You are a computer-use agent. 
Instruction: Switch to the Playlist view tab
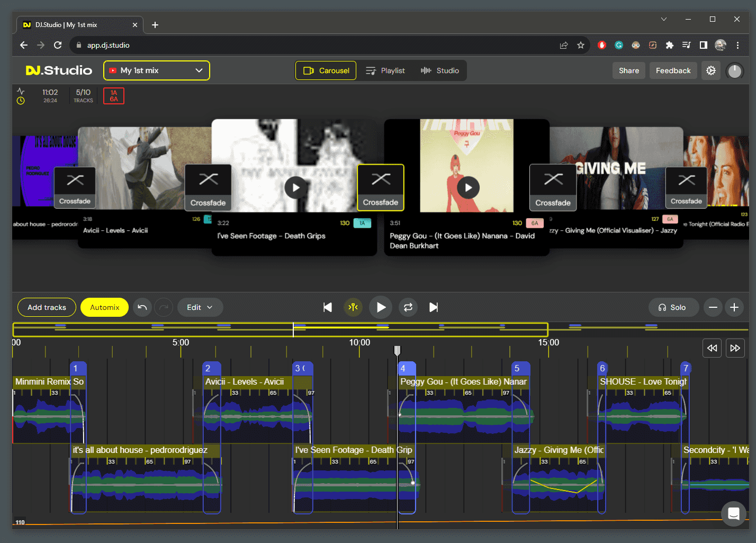[385, 70]
